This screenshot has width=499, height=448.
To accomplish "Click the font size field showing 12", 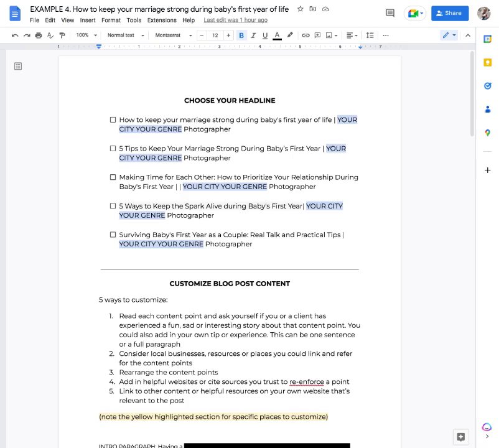I will (x=215, y=35).
